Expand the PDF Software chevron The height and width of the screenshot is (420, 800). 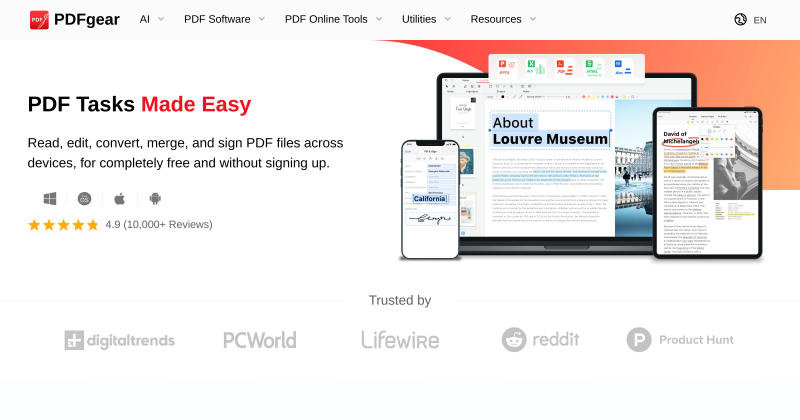coord(262,19)
